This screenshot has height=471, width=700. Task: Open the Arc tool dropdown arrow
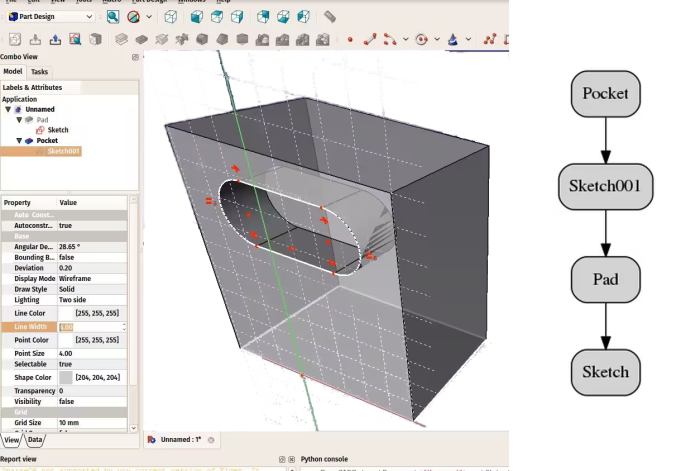tap(405, 39)
